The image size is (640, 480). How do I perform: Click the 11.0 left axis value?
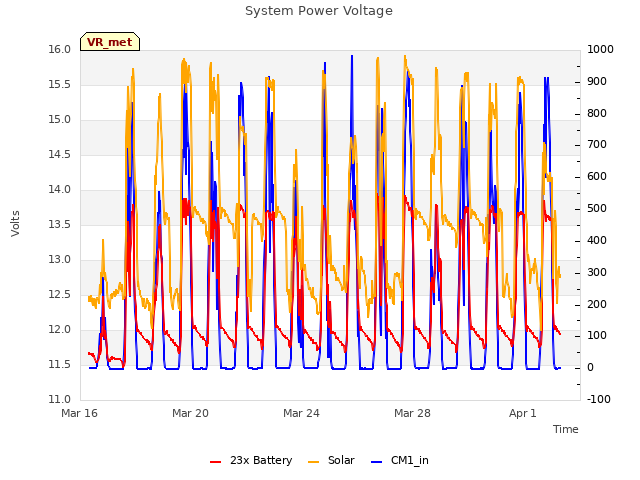(60, 400)
